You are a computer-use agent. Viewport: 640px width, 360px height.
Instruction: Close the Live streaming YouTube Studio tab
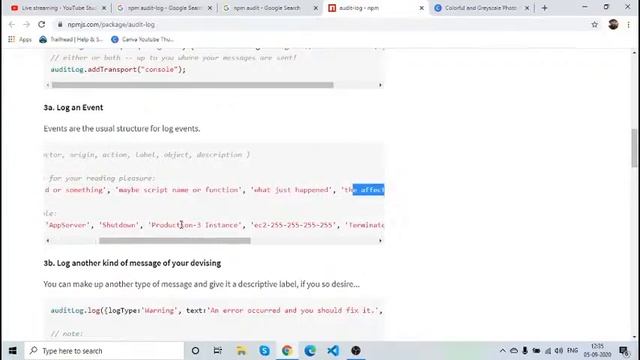point(104,8)
